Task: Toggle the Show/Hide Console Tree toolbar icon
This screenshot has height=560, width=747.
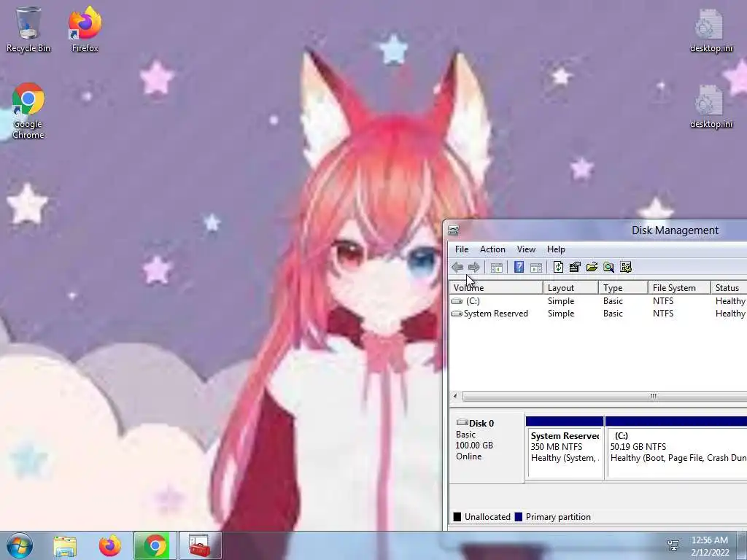Action: coord(496,267)
